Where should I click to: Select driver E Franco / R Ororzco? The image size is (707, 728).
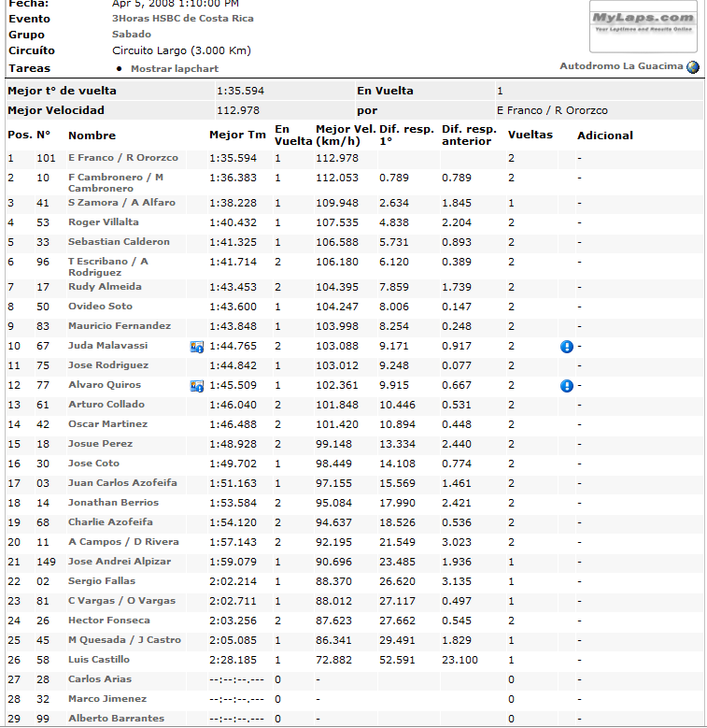pyautogui.click(x=122, y=158)
